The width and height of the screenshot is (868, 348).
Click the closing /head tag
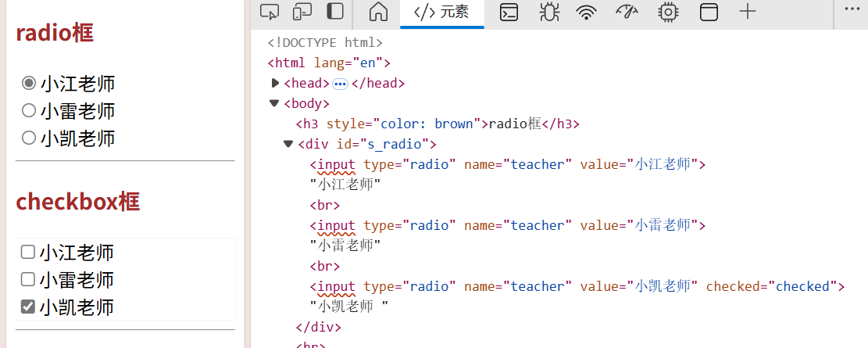pos(378,83)
